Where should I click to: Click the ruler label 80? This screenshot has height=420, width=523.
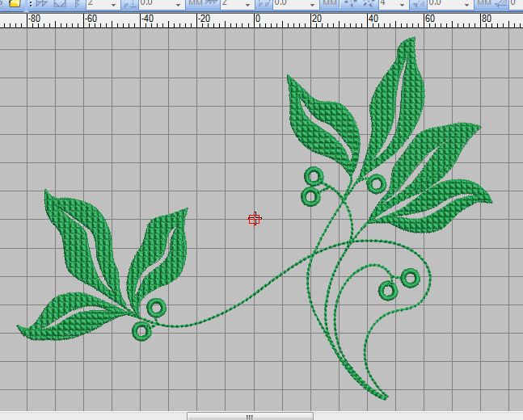(x=487, y=19)
